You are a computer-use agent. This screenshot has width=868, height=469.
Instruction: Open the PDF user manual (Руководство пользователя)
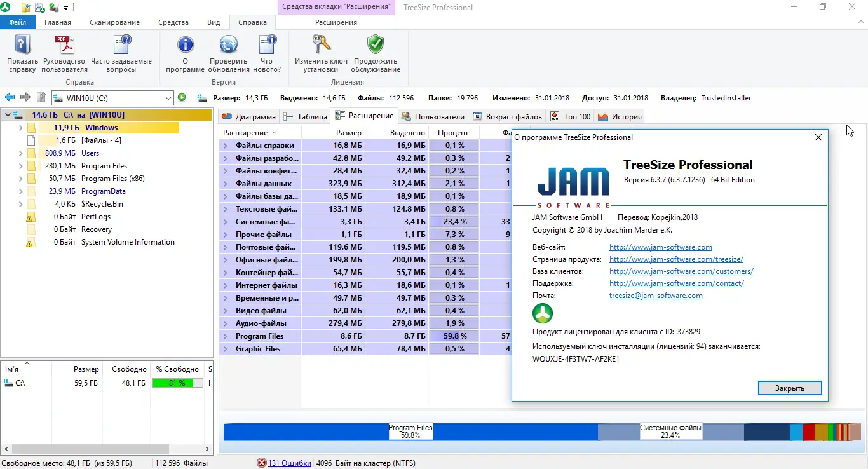[x=65, y=44]
